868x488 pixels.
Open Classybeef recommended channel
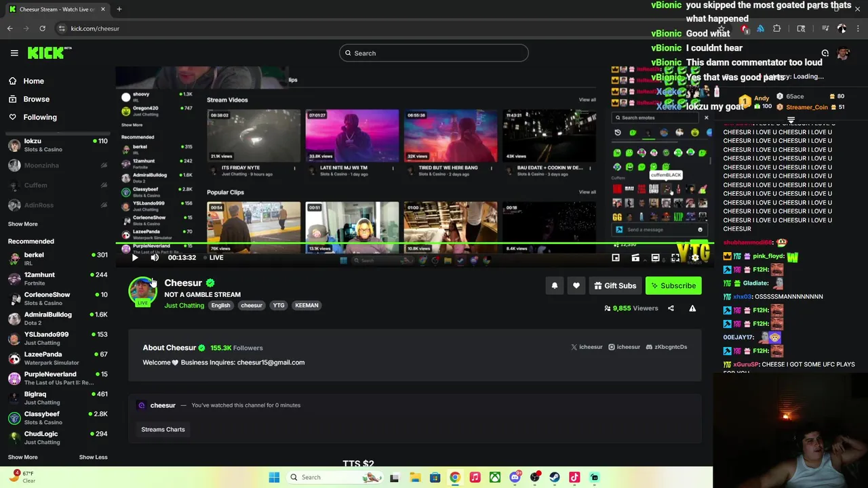tap(58, 418)
